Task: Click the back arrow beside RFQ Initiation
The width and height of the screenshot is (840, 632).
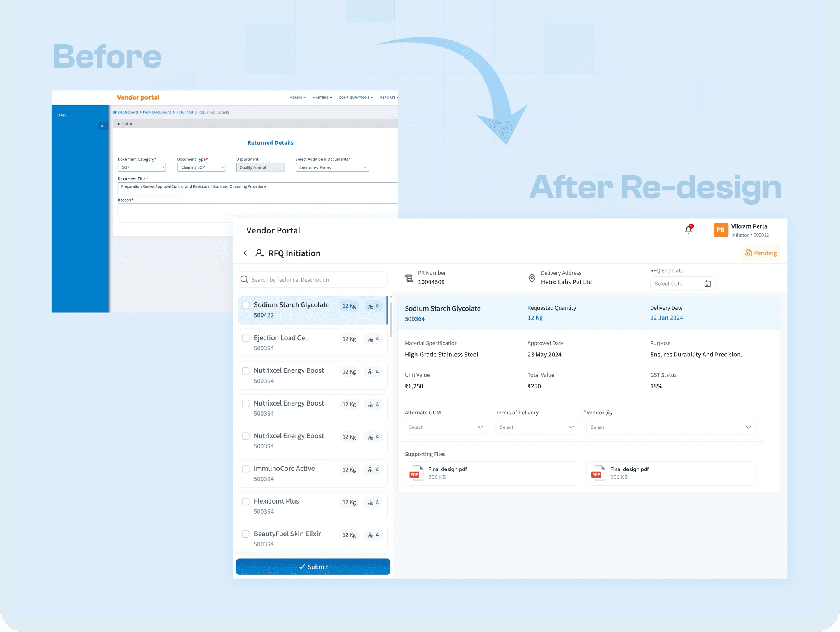Action: pyautogui.click(x=245, y=253)
